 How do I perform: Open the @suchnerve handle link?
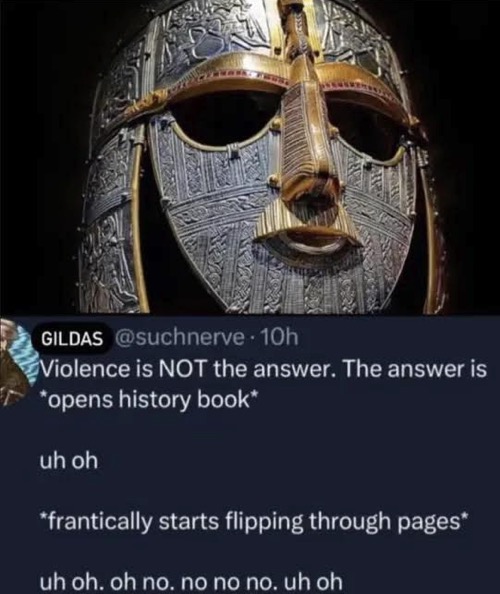pos(177,338)
